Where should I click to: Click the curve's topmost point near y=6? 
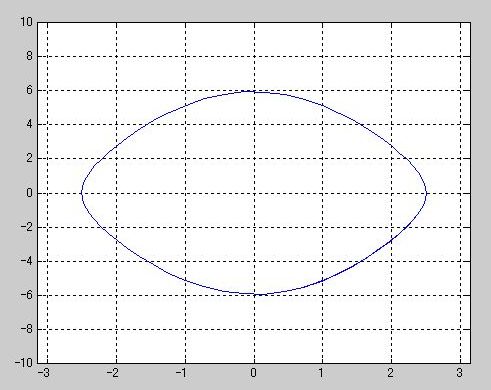(x=254, y=91)
